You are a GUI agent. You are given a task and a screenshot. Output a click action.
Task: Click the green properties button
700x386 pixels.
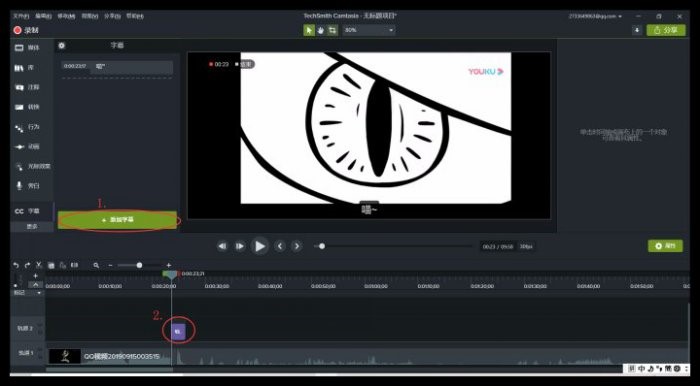[665, 246]
